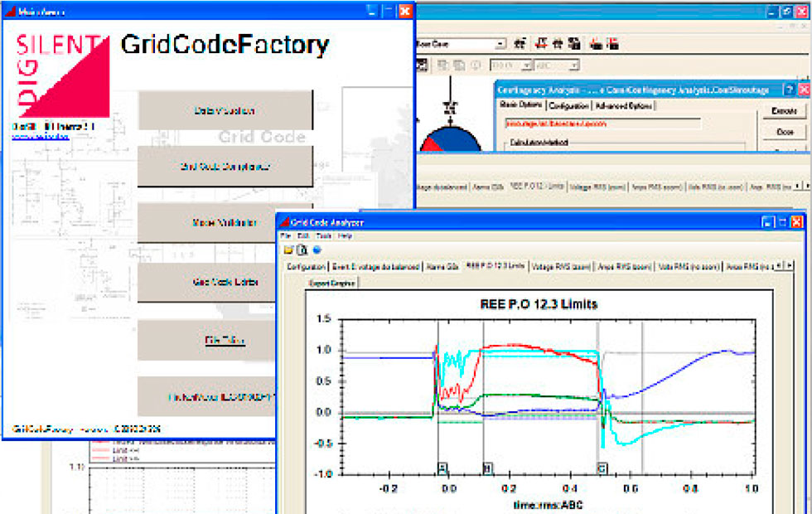The image size is (812, 514).
Task: Click the red triangle icon in Grid Code Analyzer title bar
Action: (284, 222)
